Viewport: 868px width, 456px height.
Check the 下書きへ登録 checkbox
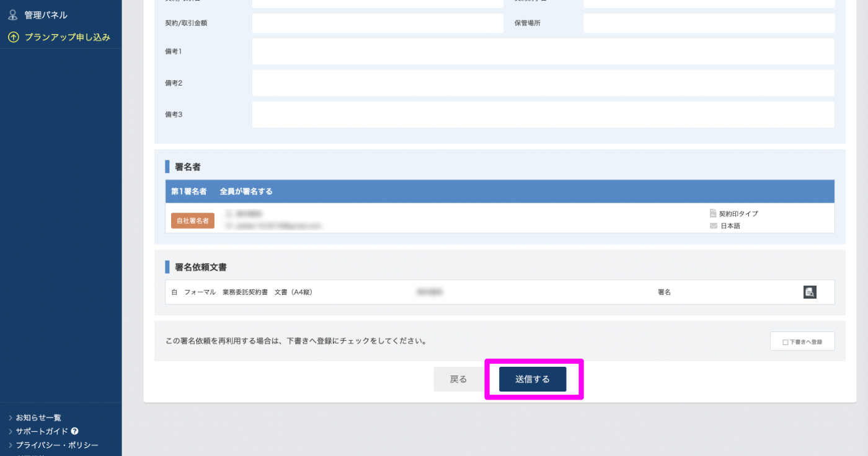[785, 342]
